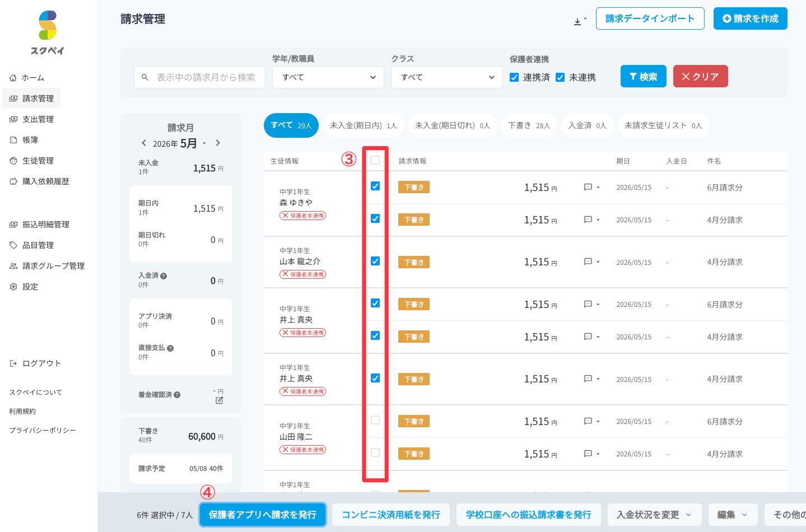806x532 pixels.
Task: Open the プライバシーポリシー link
Action: pyautogui.click(x=43, y=431)
